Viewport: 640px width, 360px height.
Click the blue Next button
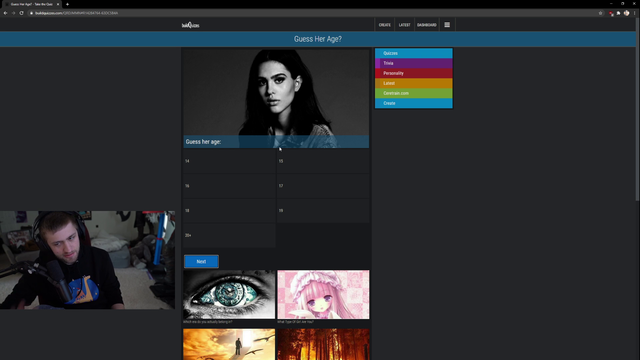201,262
